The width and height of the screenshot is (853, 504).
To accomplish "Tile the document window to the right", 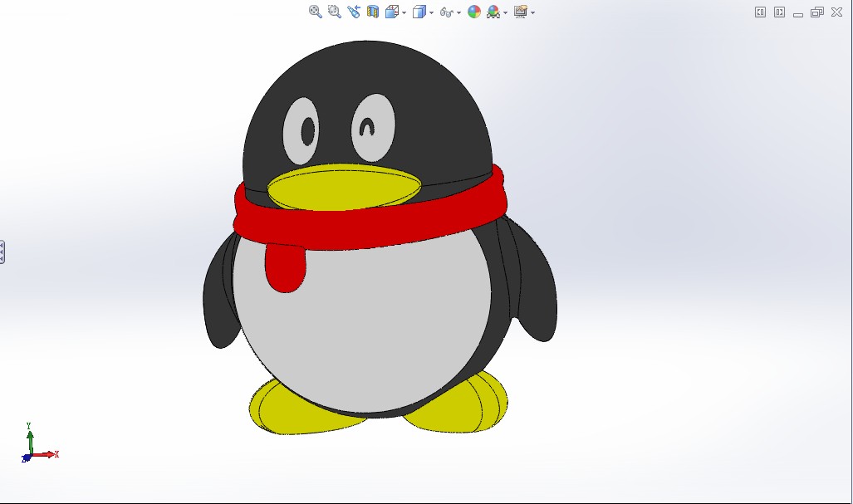I will [x=780, y=12].
